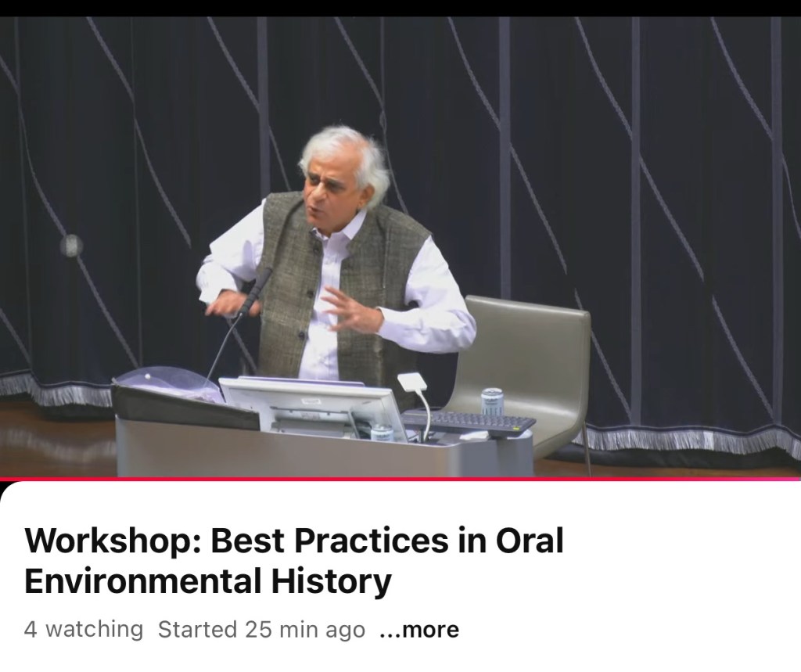Expand the description with the "...more" link

point(418,630)
